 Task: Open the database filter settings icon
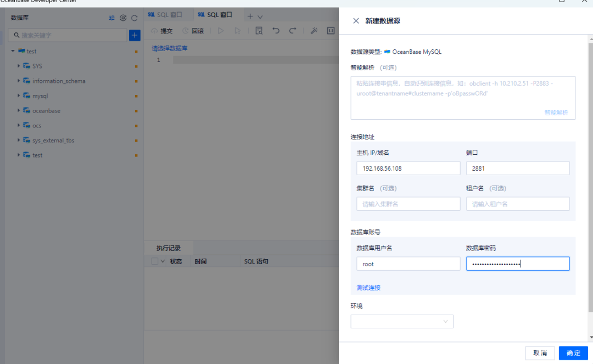pos(111,18)
